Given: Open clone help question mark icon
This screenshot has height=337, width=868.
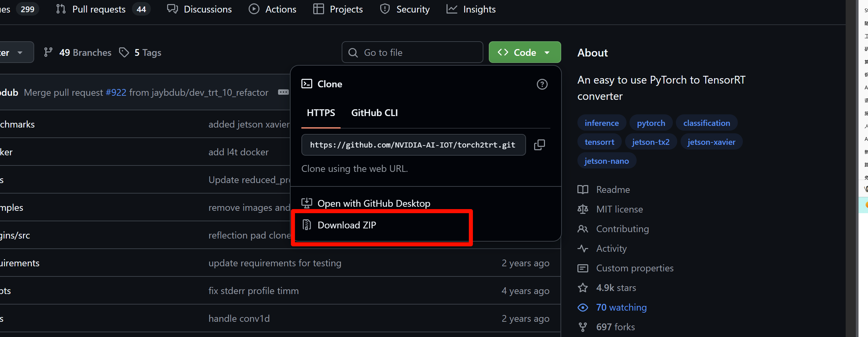Looking at the screenshot, I should tap(542, 84).
